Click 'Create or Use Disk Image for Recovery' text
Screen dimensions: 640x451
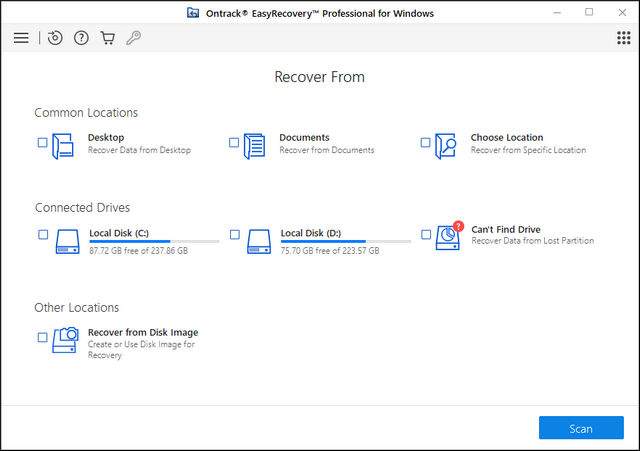141,350
